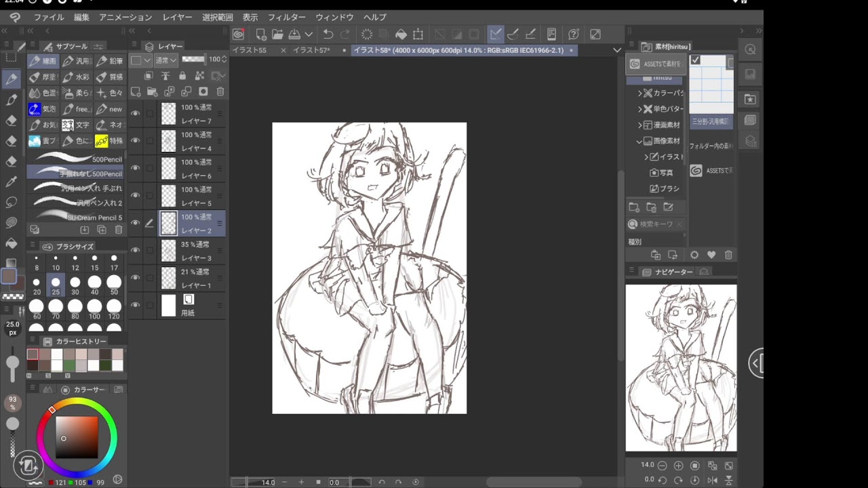Click the New raster layer icon

click(136, 91)
